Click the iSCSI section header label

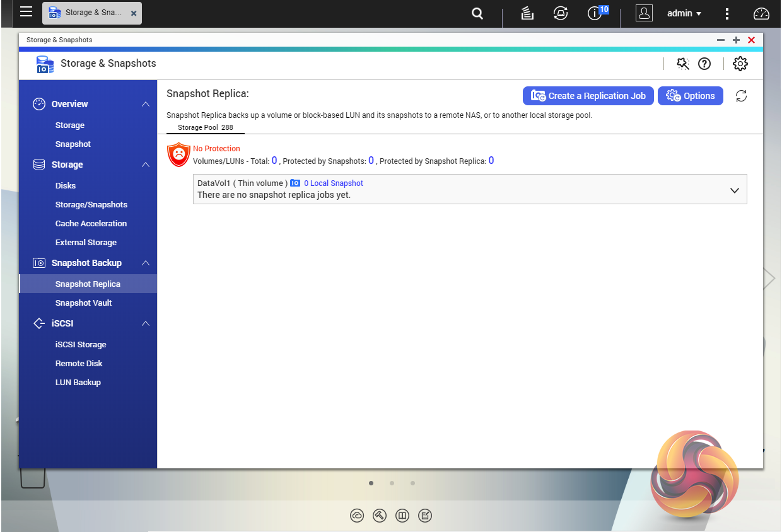point(62,323)
